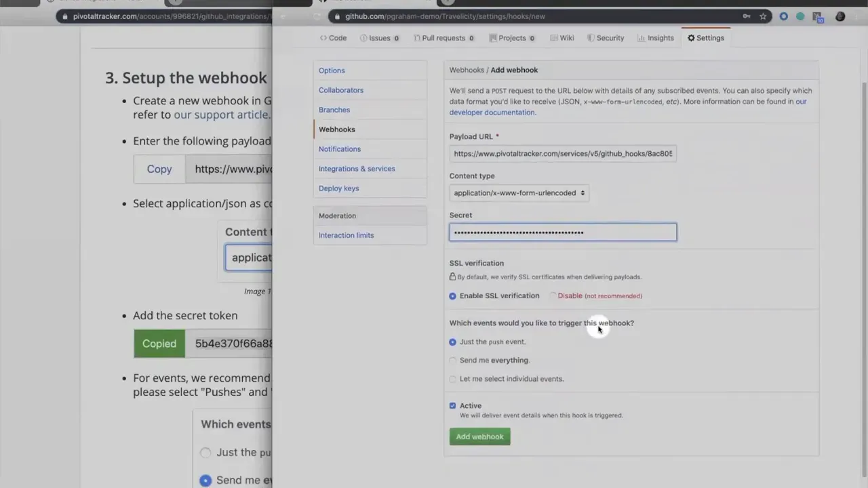The width and height of the screenshot is (868, 488).
Task: Click the Add webhook button
Action: pos(479,436)
